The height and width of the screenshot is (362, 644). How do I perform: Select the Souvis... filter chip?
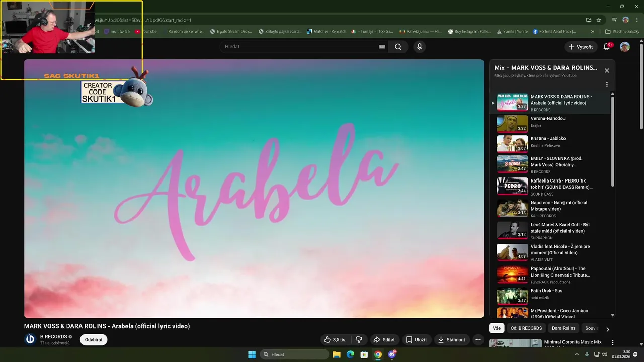click(x=591, y=328)
